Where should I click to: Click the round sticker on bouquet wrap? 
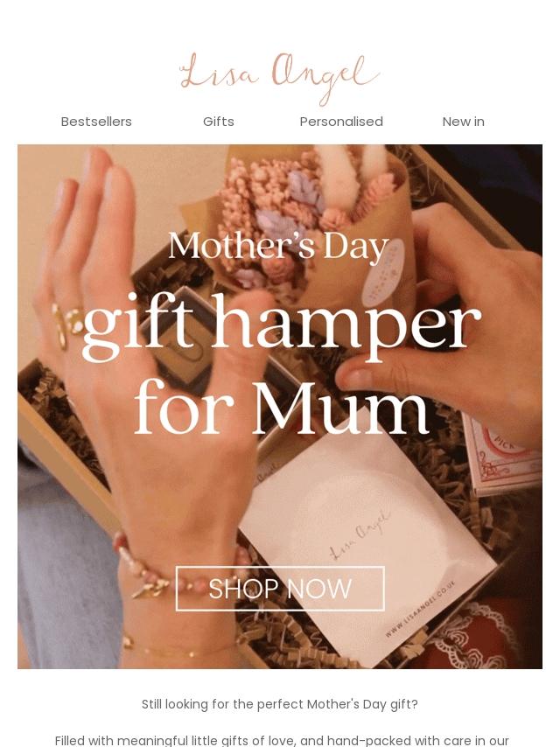click(x=383, y=273)
